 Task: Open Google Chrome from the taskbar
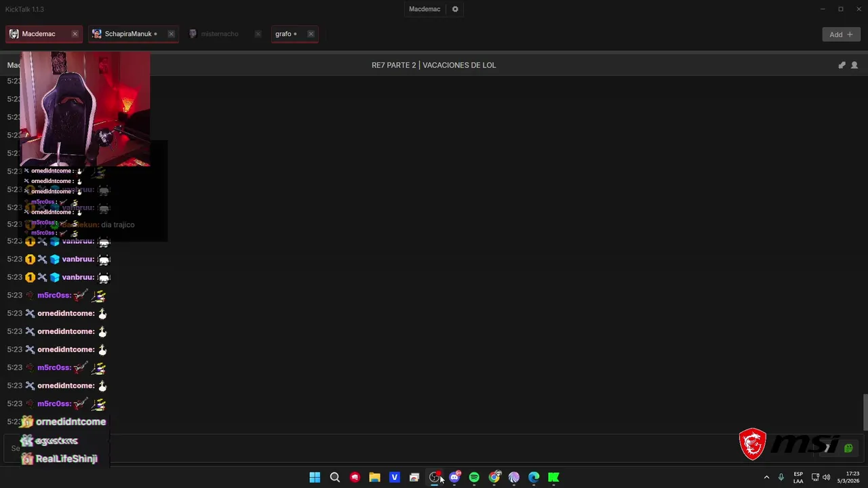point(494,477)
